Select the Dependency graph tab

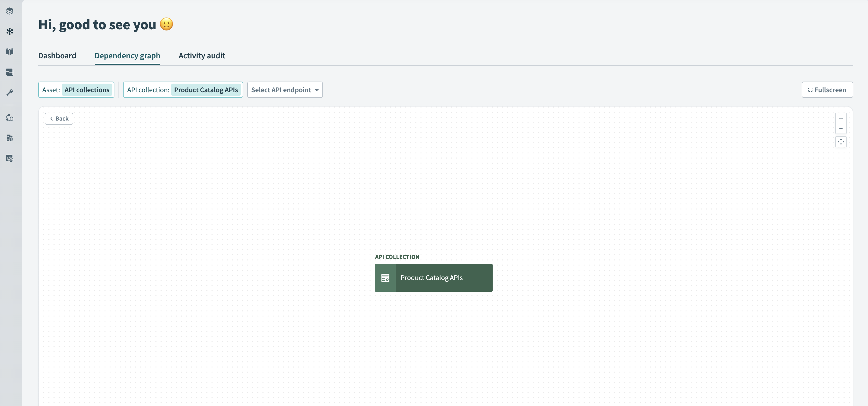(x=127, y=56)
